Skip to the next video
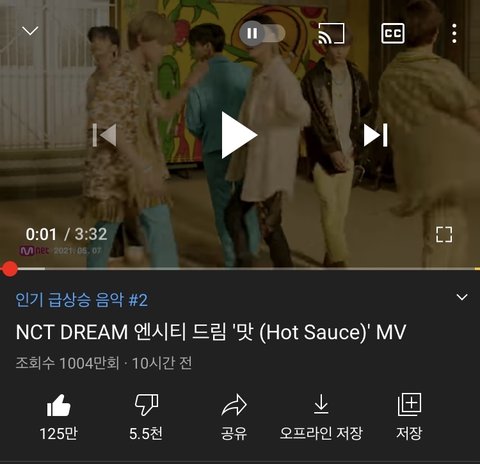This screenshot has width=480, height=464. (376, 135)
